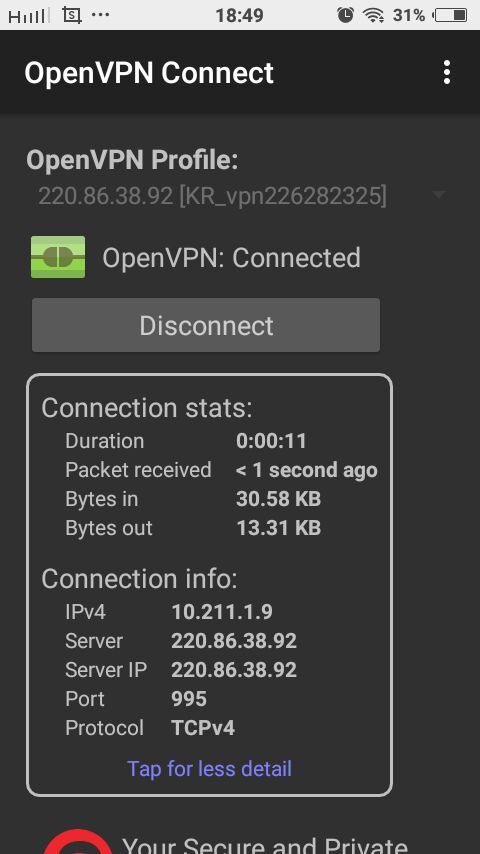Tap the battery indicator icon

451,15
